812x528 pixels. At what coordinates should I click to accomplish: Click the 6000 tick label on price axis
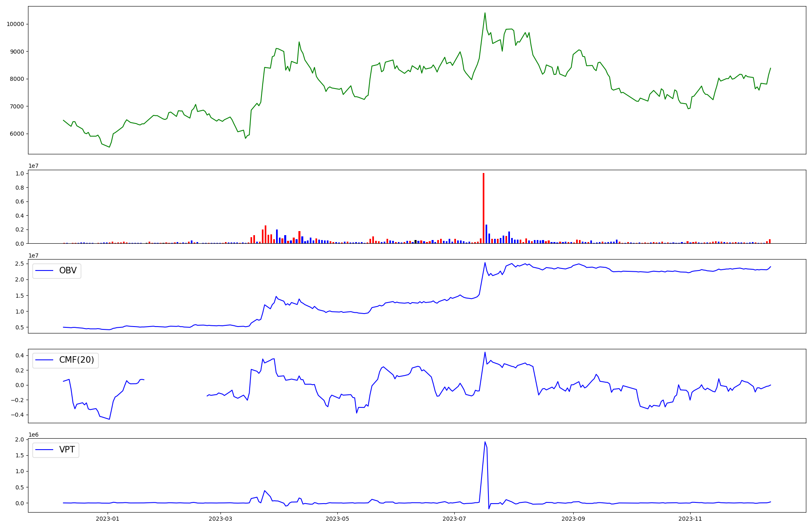point(17,134)
